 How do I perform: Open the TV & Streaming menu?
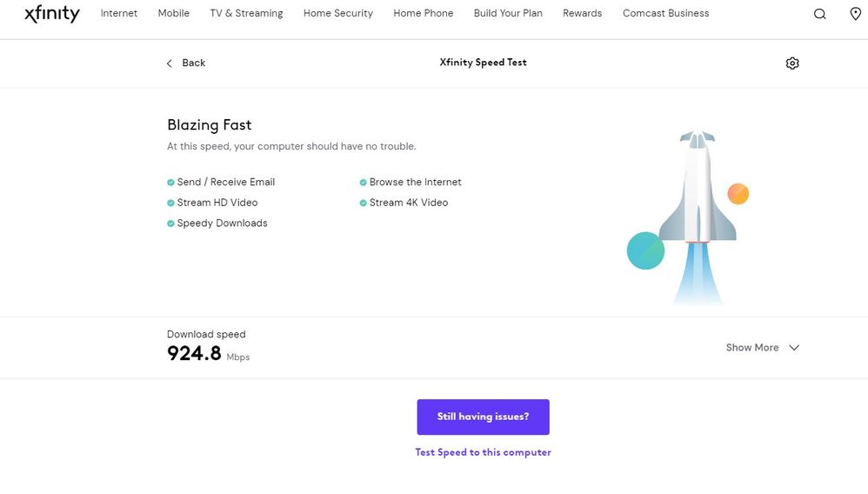point(246,13)
